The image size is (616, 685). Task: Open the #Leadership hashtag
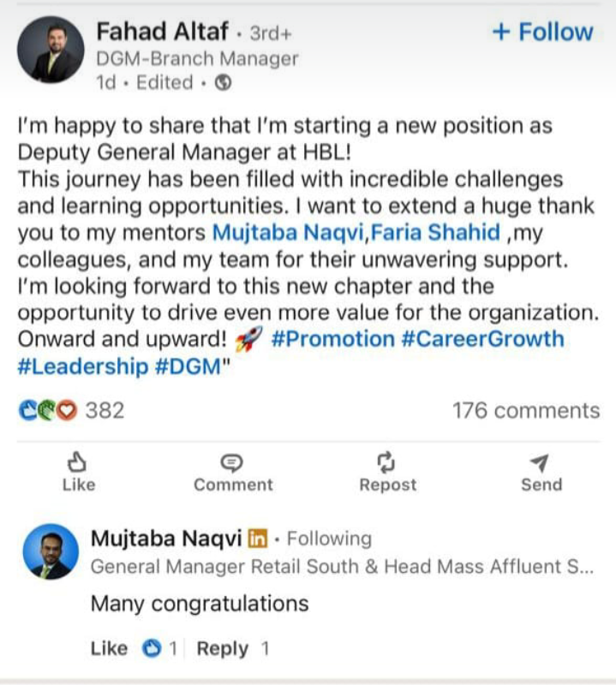tap(83, 366)
